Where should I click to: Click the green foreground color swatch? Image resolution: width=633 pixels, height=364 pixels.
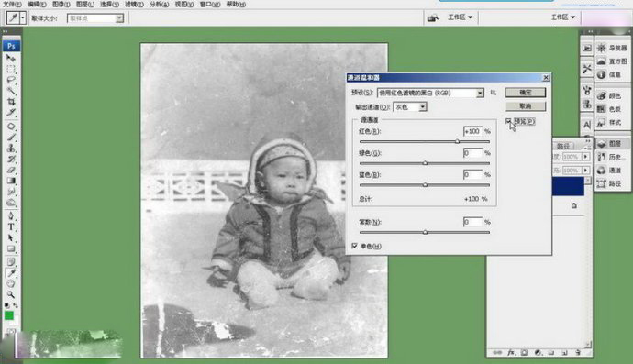[x=9, y=315]
